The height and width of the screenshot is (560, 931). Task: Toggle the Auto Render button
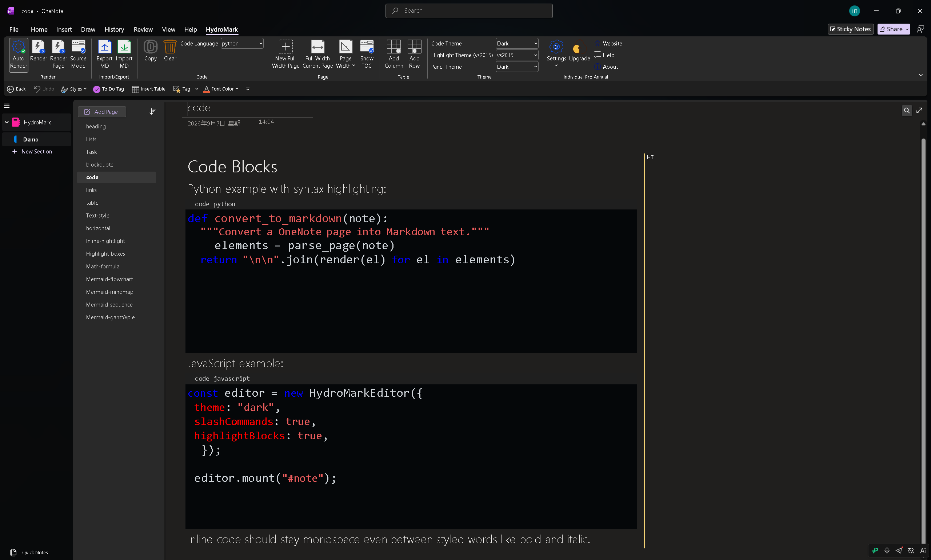[x=19, y=55]
